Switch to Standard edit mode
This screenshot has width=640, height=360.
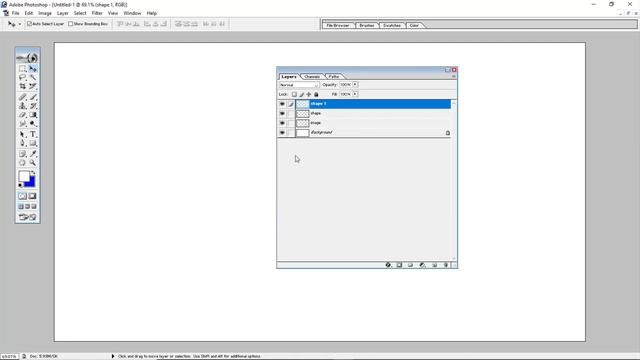click(22, 196)
